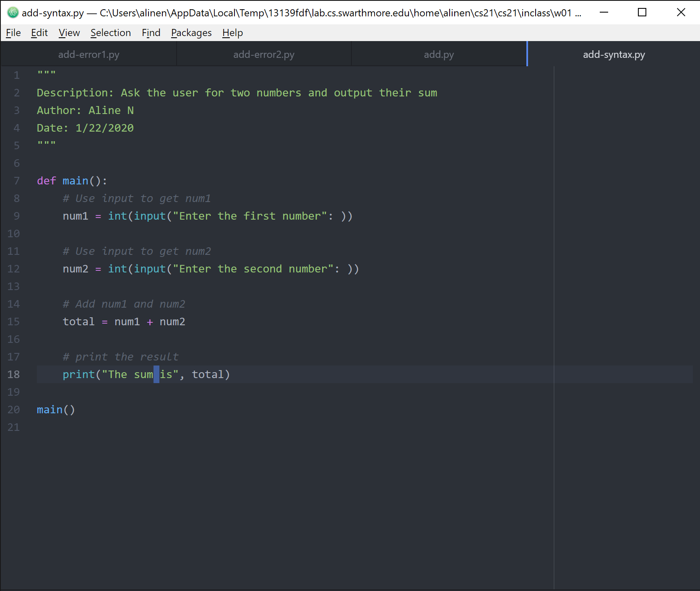Open the Find menu
700x591 pixels.
point(151,33)
